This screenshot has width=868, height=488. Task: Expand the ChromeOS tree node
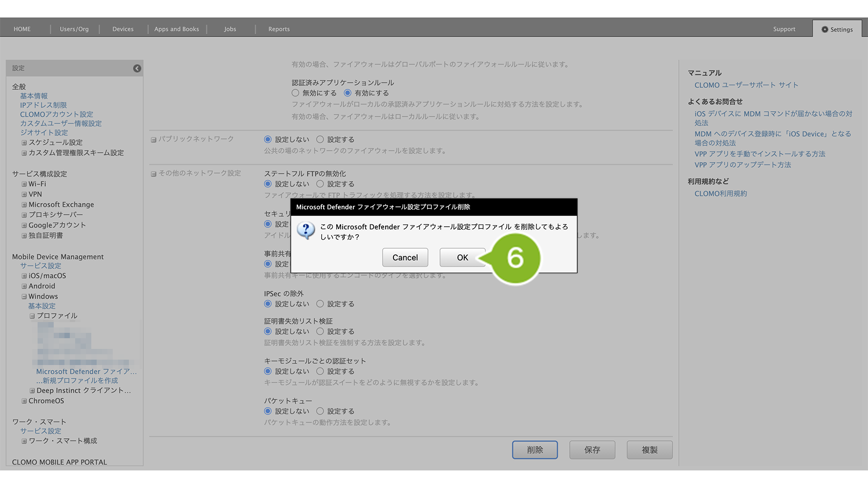click(24, 401)
